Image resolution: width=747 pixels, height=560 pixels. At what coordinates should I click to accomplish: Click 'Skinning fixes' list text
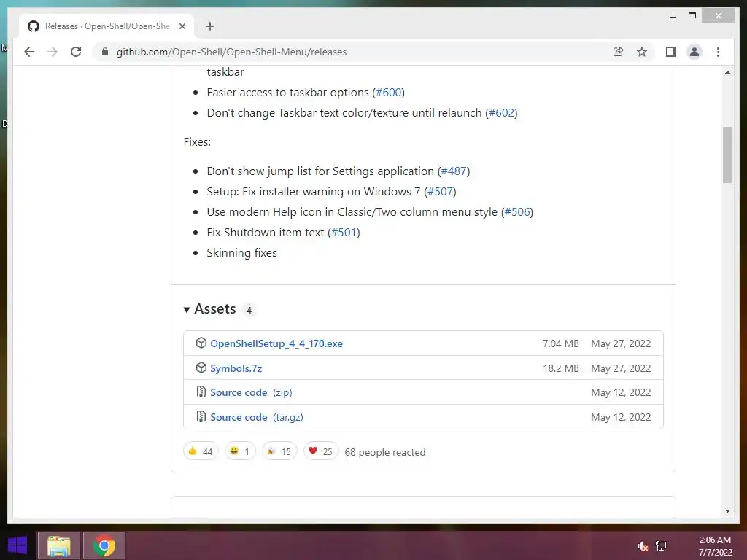click(x=241, y=253)
